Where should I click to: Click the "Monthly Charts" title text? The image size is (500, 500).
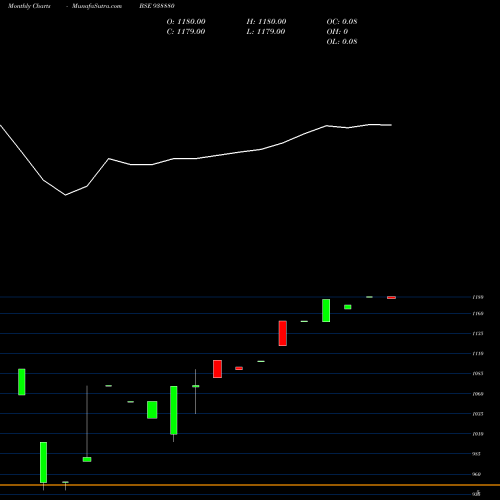click(29, 6)
